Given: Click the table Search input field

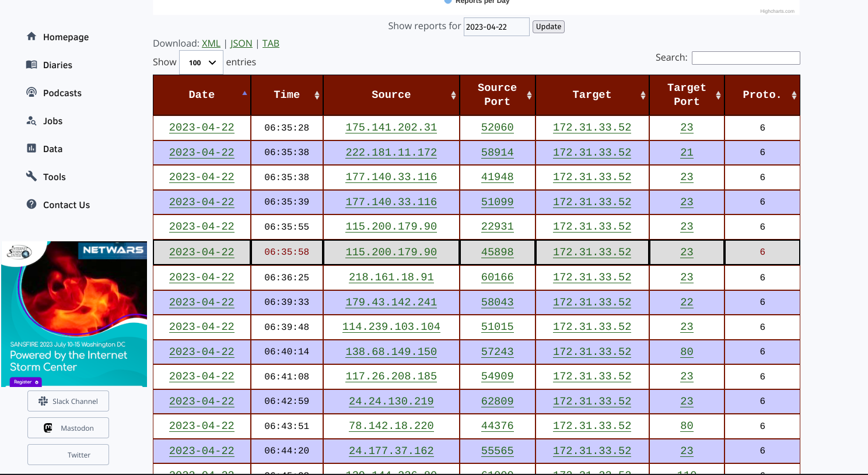Looking at the screenshot, I should pyautogui.click(x=745, y=58).
